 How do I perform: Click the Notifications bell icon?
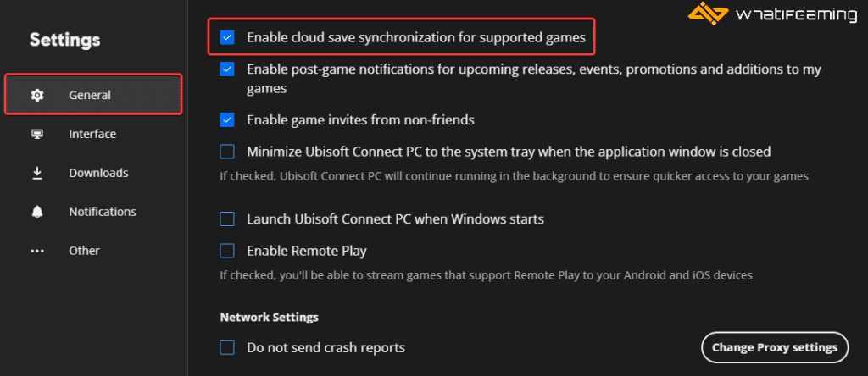click(x=37, y=212)
